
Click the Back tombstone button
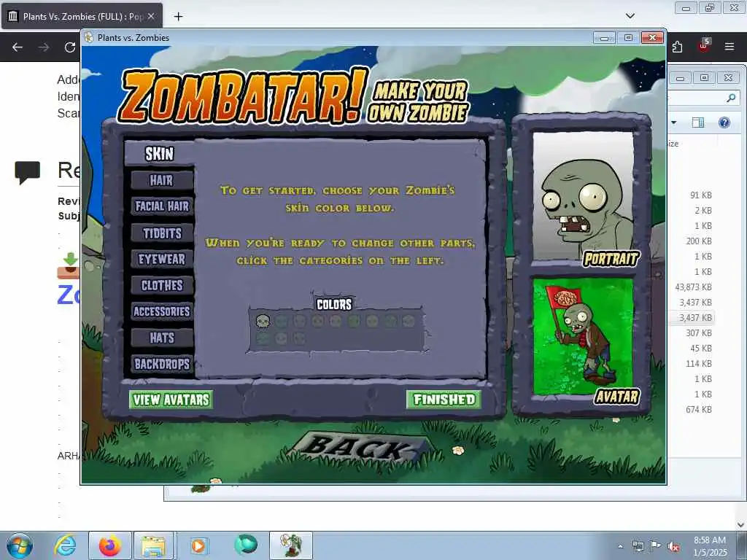click(359, 448)
